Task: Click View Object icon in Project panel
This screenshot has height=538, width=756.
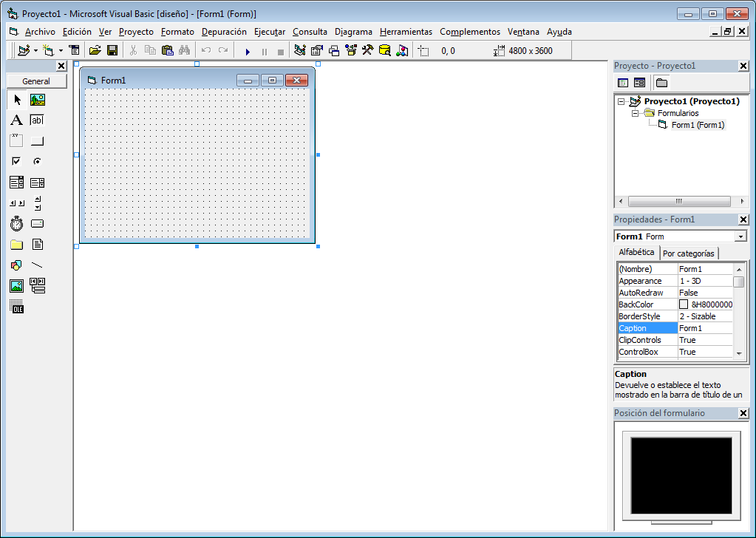Action: 639,83
